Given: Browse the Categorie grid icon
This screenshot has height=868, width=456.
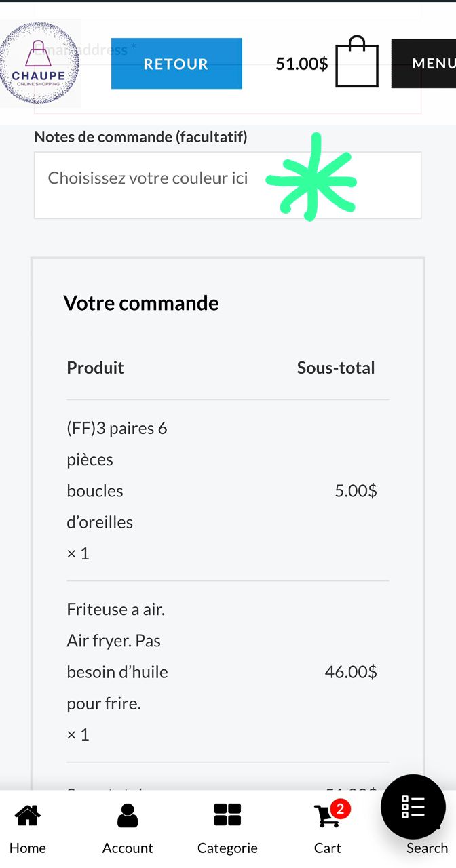Looking at the screenshot, I should coord(227,816).
